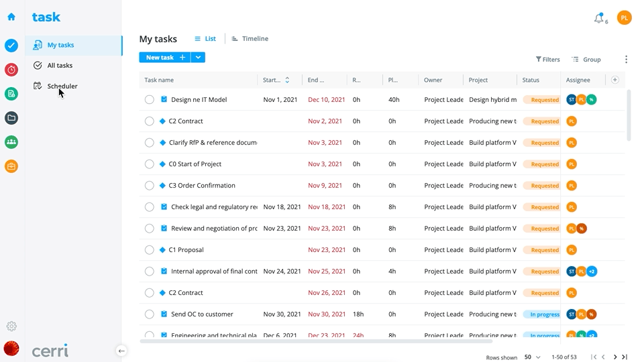The image size is (644, 362).
Task: Click the ST assignee avatar on Design ne IT Model
Action: pos(572,99)
